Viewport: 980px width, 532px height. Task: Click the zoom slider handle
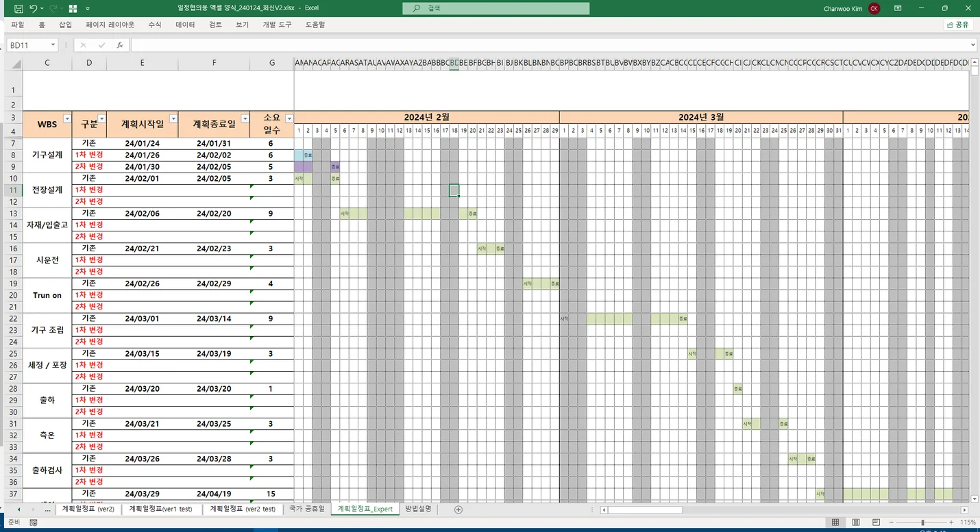point(923,522)
